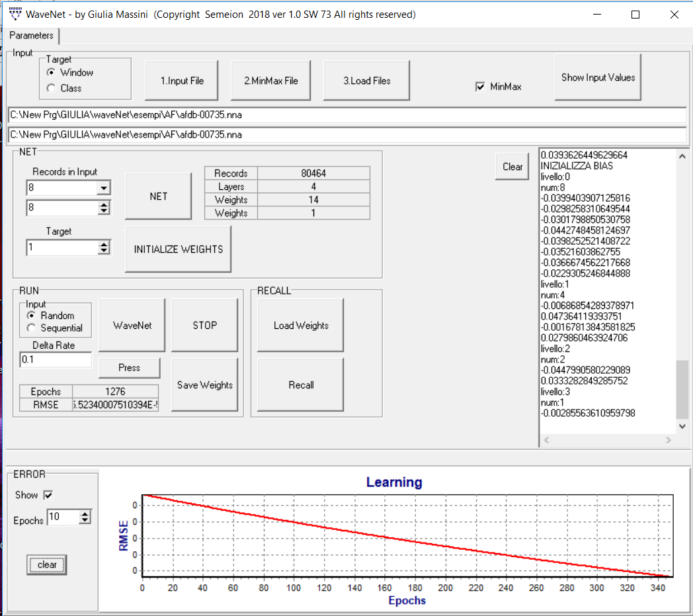Select the Class target radio button

tap(52, 89)
